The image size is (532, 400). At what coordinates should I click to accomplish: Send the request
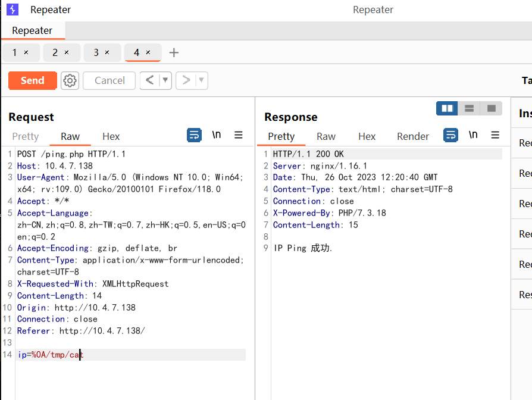[x=33, y=80]
